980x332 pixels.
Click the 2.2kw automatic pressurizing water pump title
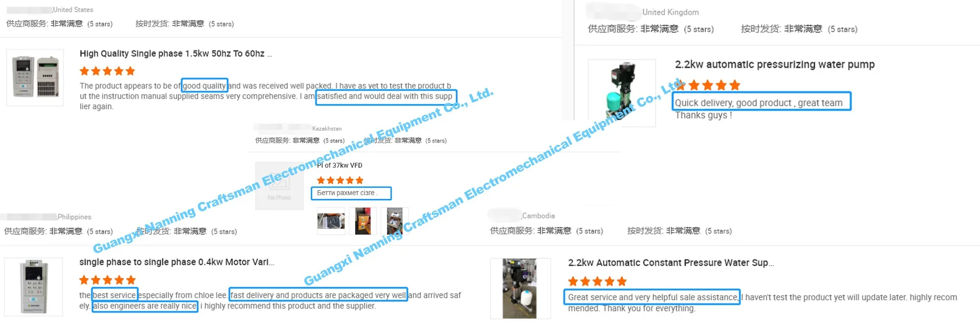(775, 64)
